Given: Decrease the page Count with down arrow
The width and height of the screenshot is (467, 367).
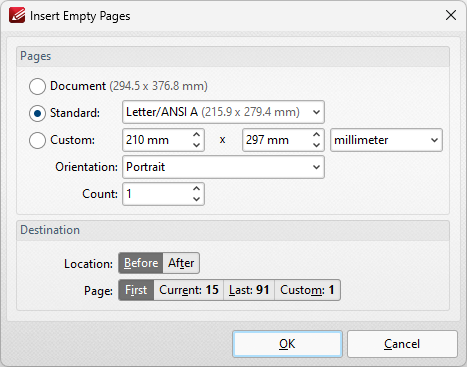Looking at the screenshot, I should [197, 199].
